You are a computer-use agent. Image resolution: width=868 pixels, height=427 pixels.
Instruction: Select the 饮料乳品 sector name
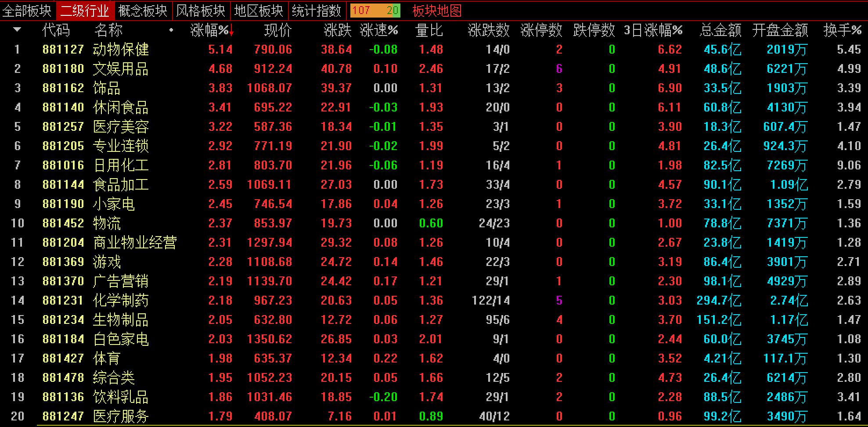pyautogui.click(x=121, y=397)
